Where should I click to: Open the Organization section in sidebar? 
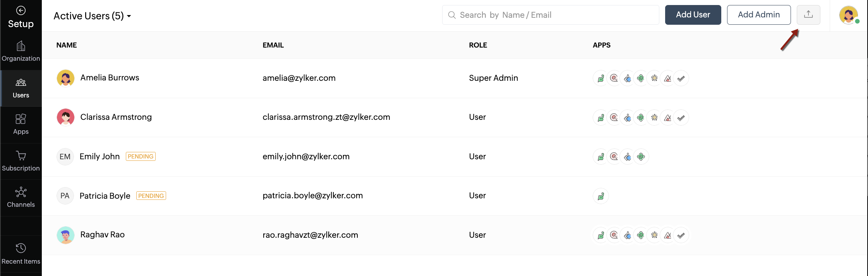21,51
